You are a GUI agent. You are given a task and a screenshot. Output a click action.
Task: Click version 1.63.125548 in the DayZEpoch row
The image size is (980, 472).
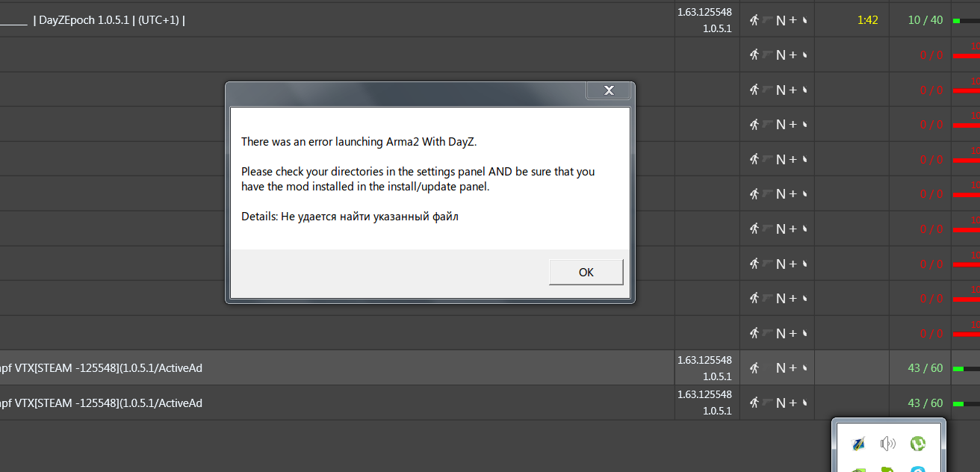(x=704, y=13)
